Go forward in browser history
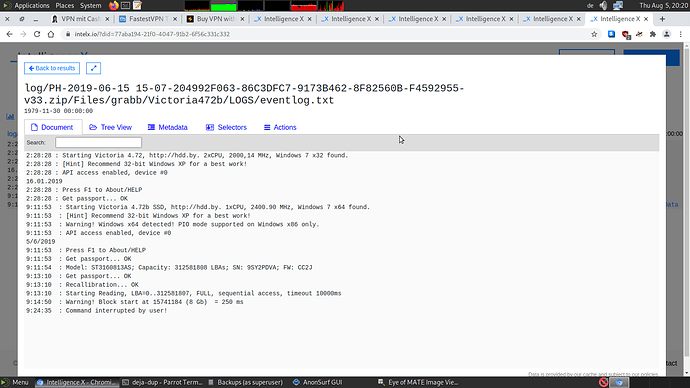The image size is (690, 388). click(23, 34)
